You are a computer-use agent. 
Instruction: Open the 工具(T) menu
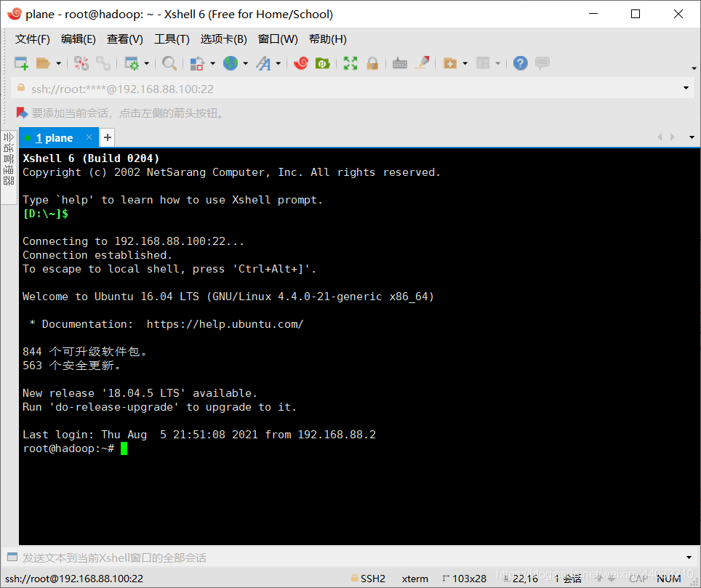(x=172, y=39)
